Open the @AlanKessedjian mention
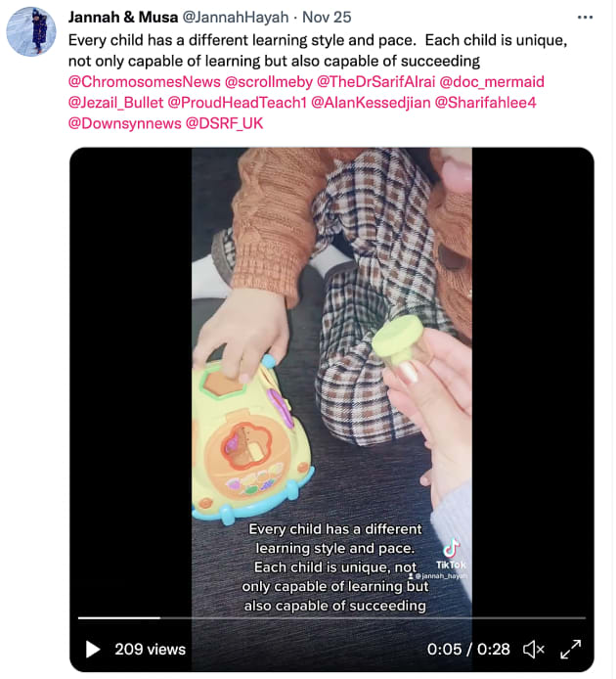 pyautogui.click(x=371, y=103)
